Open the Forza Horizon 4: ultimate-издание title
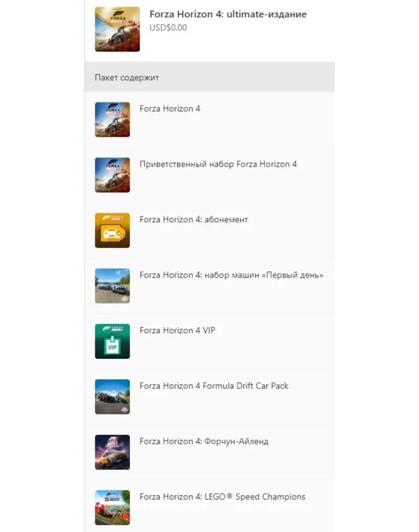Screen dimensions: 419x532 pyautogui.click(x=228, y=14)
